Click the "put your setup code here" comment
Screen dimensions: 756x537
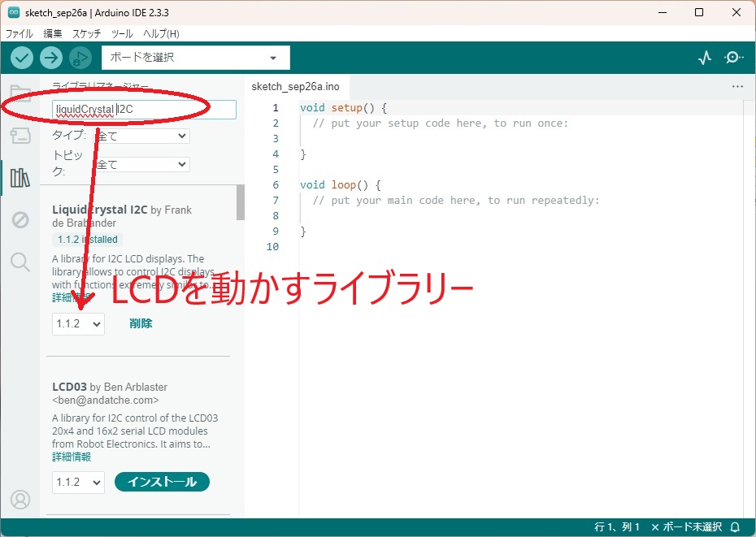(441, 123)
